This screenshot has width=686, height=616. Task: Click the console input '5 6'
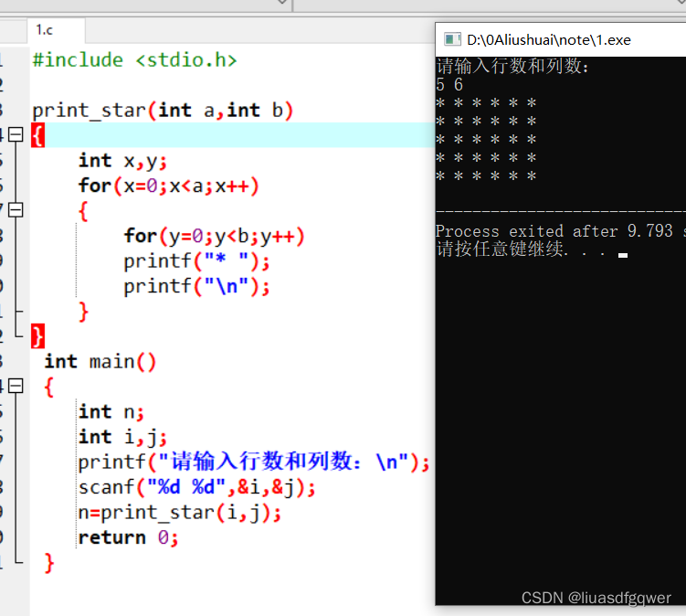click(x=449, y=84)
